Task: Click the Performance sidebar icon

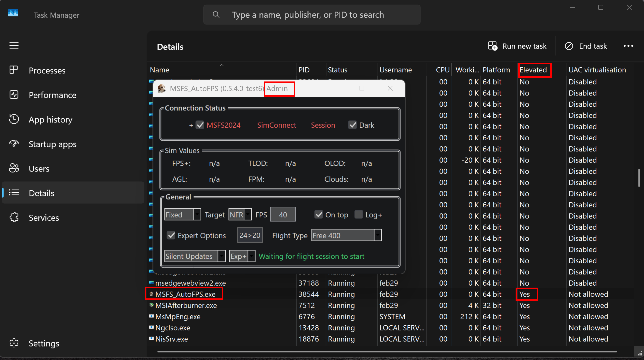Action: (14, 95)
